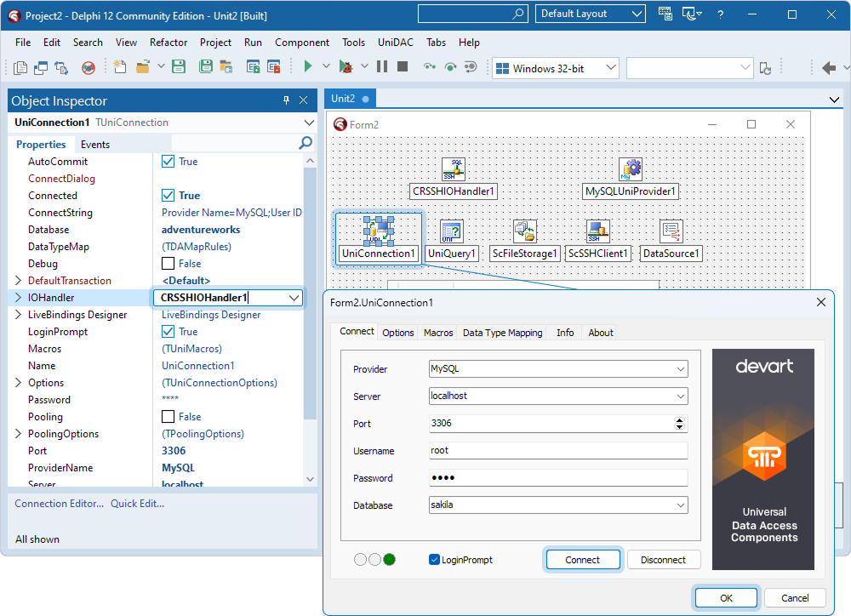
Task: Click the Username field containing root
Action: point(558,451)
